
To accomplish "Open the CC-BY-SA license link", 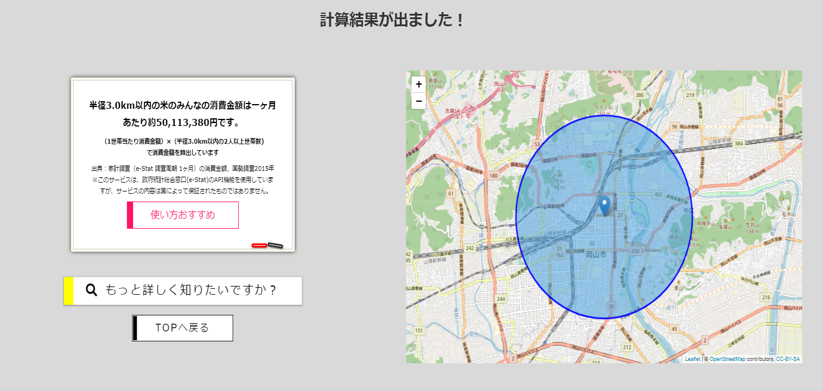I will pos(788,359).
